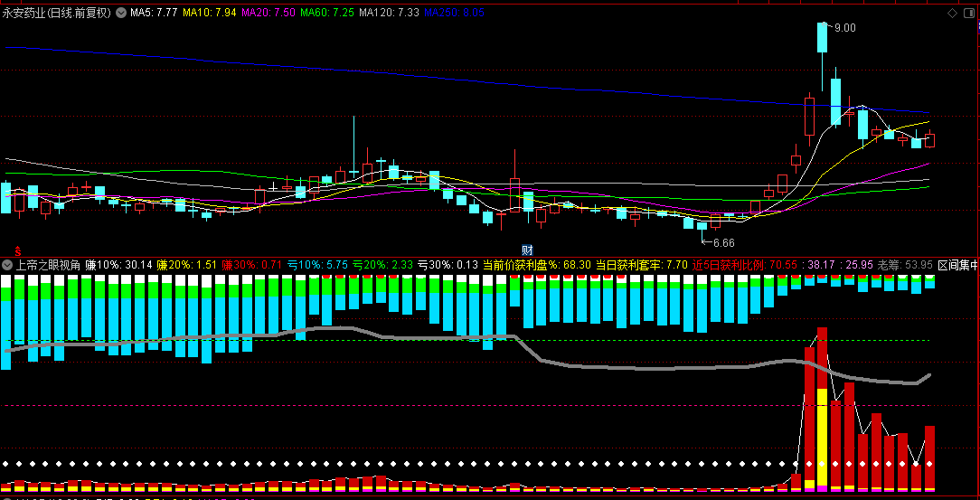Click the tall cyan candlestick at the 9.00 peak
Image resolution: width=980 pixels, height=500 pixels.
[x=822, y=37]
